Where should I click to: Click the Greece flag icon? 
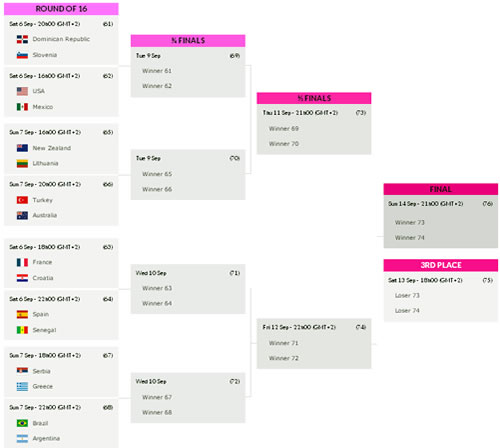(x=22, y=387)
